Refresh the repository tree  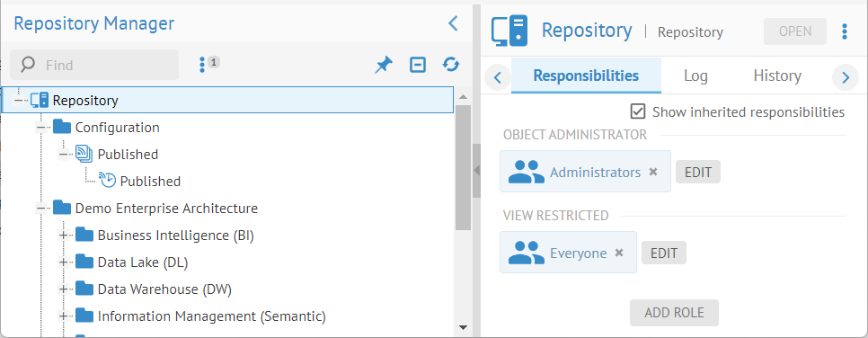coord(451,65)
